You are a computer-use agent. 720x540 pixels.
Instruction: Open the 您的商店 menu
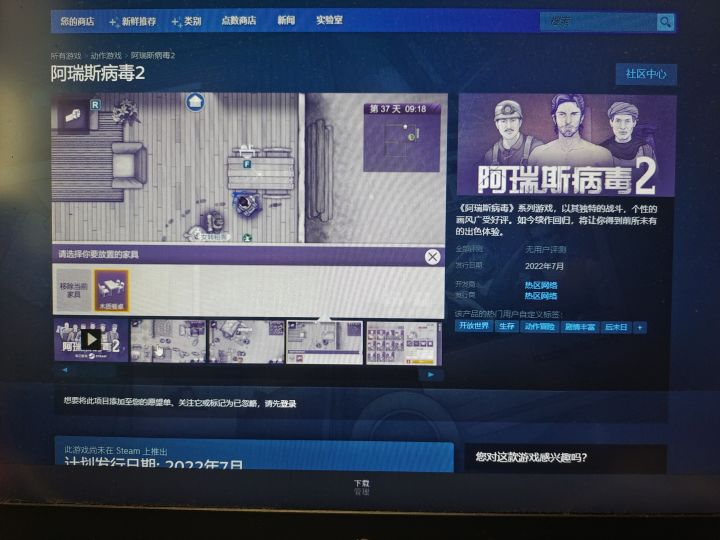(x=77, y=21)
